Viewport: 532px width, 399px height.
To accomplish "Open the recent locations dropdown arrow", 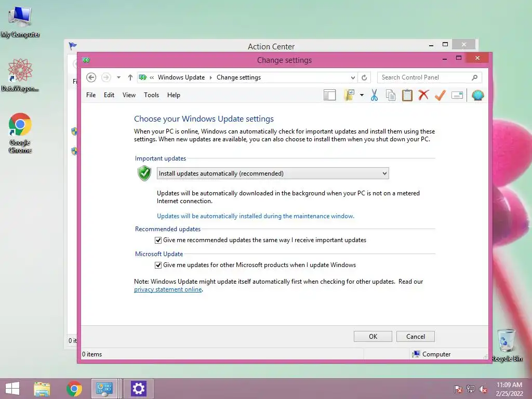I will [119, 77].
